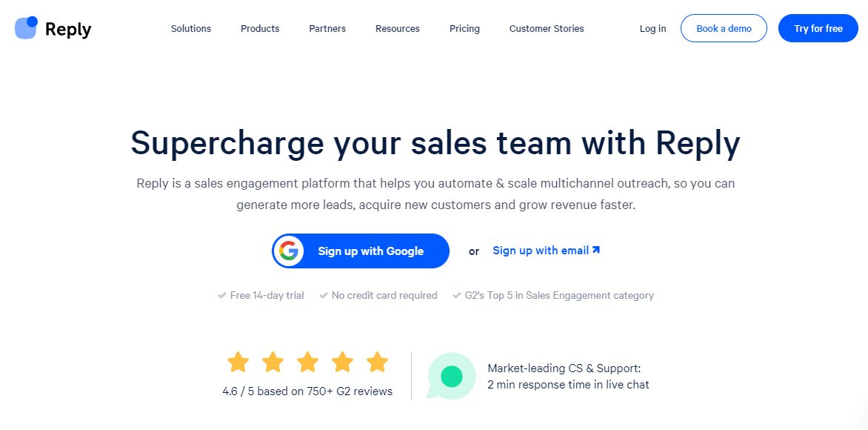Click the Log in link
Screen dimensions: 868x430
(652, 29)
